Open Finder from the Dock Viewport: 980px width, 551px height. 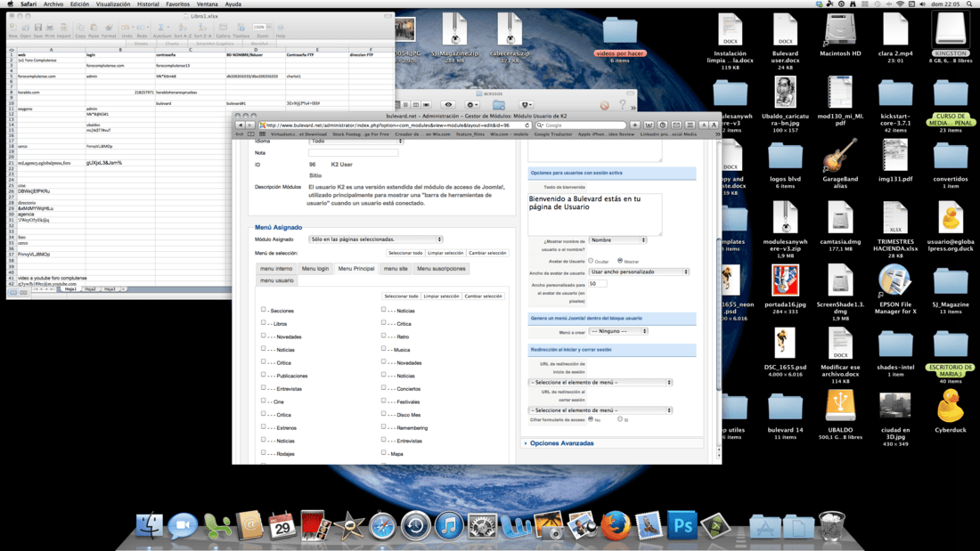tap(150, 526)
